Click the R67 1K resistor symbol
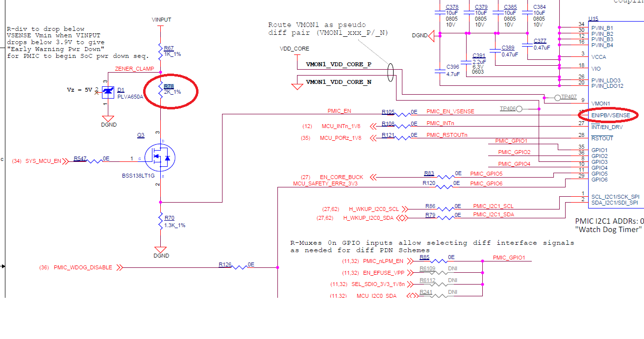 coord(161,50)
